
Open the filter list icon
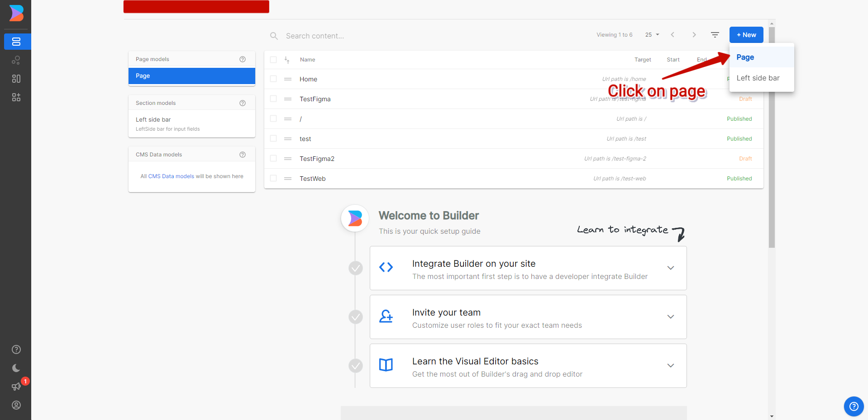(x=715, y=35)
